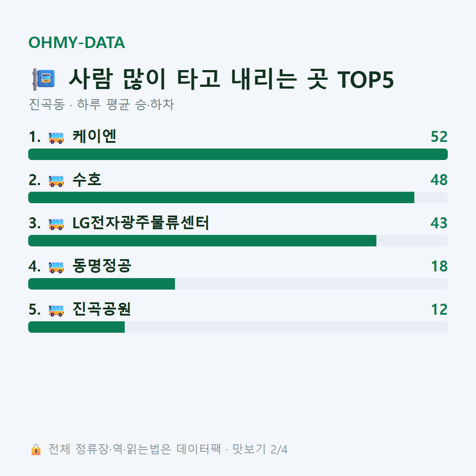Click the bus stop sign icon in title
Screen dimensions: 476x476
[44, 79]
